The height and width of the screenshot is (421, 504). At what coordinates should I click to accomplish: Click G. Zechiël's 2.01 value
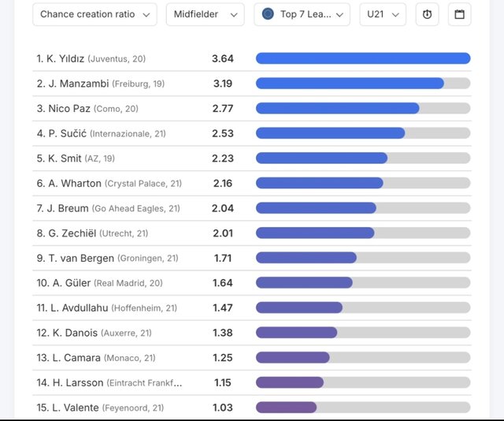tap(223, 233)
